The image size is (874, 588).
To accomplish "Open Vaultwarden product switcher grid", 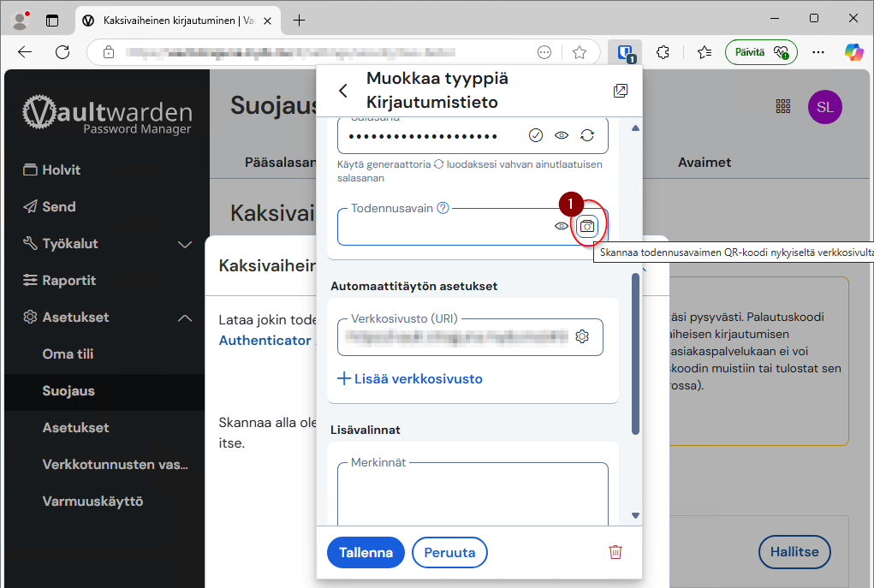I will click(783, 106).
